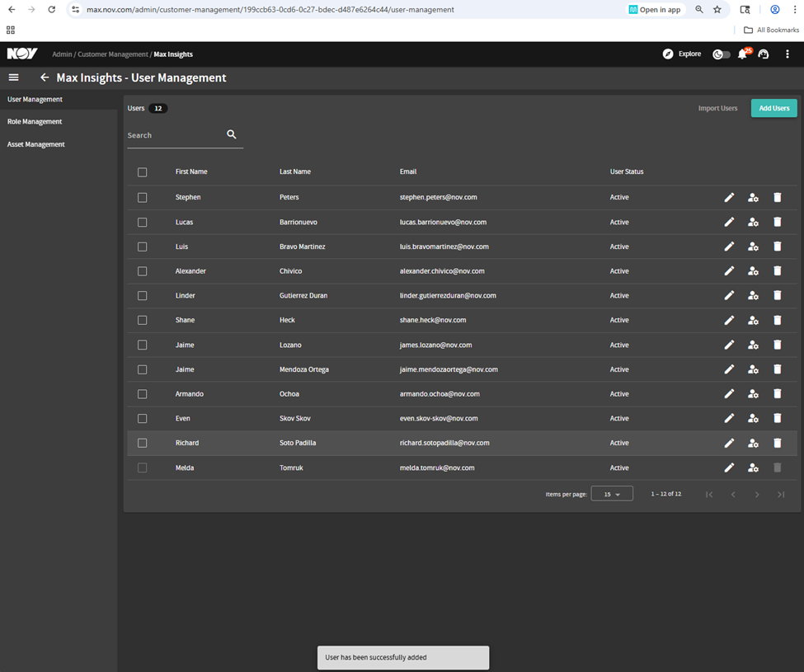Click Import Users
The height and width of the screenshot is (672, 804).
717,108
